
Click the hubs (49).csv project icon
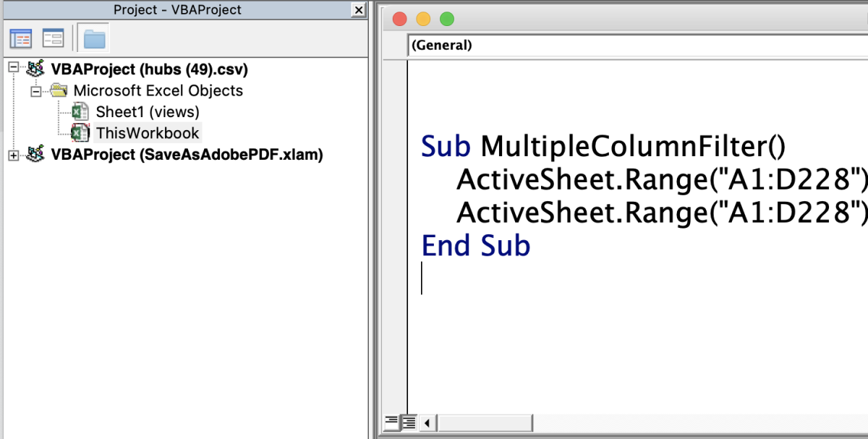coord(35,69)
